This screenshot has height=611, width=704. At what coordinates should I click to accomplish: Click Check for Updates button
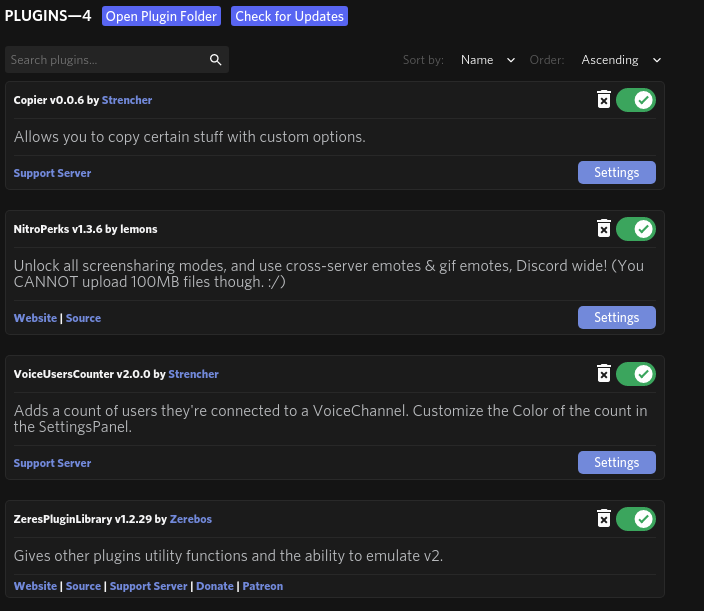[289, 16]
